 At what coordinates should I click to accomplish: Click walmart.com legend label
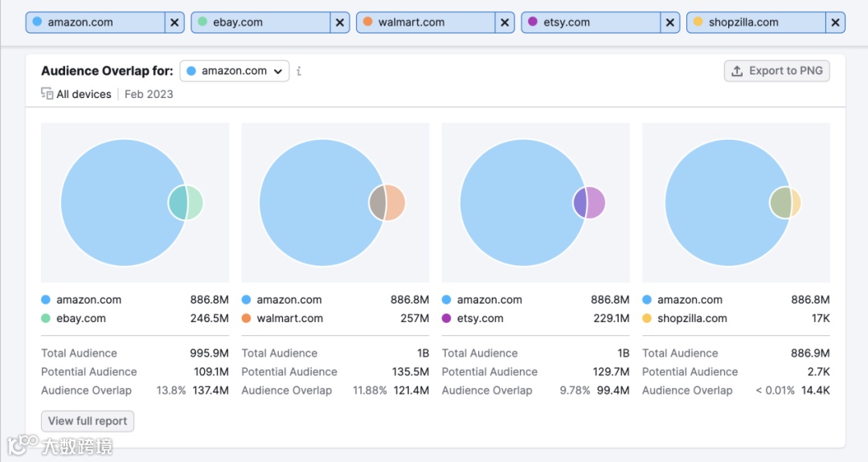(x=289, y=318)
